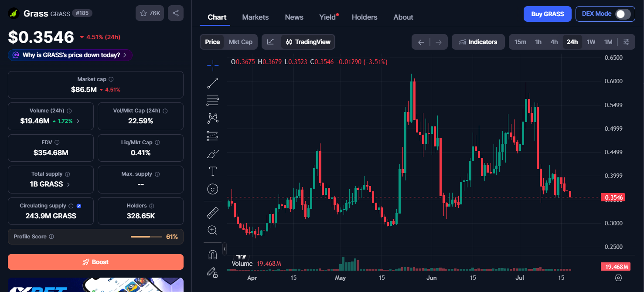Click the 328.65K holders value
This screenshot has height=292, width=644.
[x=140, y=216]
